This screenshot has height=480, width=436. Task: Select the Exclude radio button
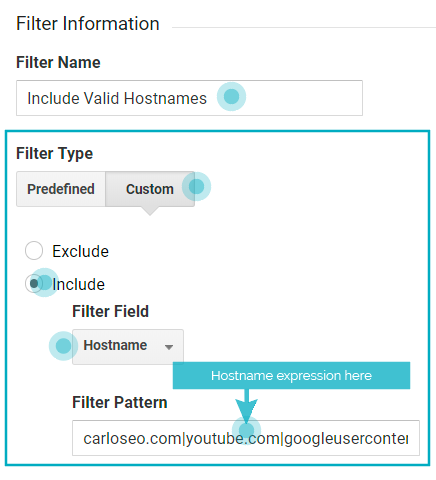tap(34, 251)
